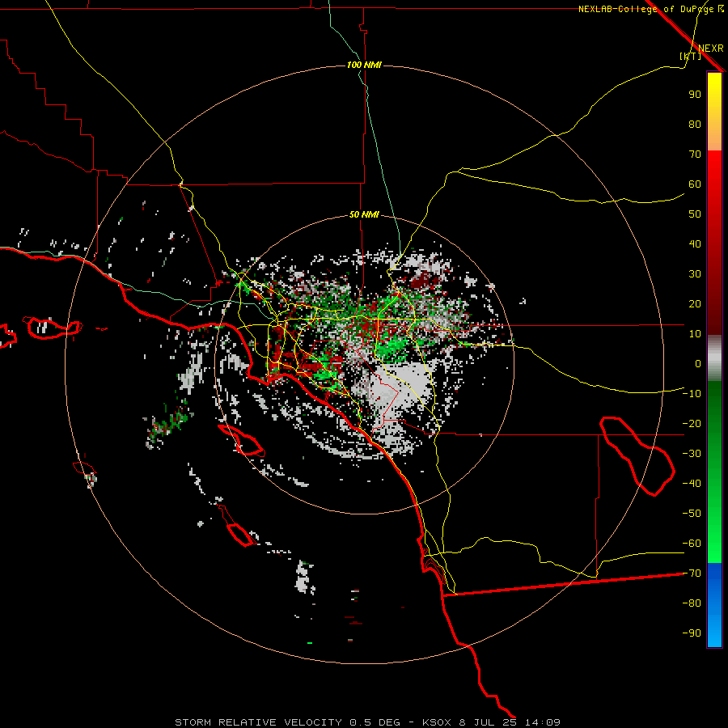The image size is (728, 728).
Task: Click the -60 value on velocity scale
Action: (x=692, y=544)
